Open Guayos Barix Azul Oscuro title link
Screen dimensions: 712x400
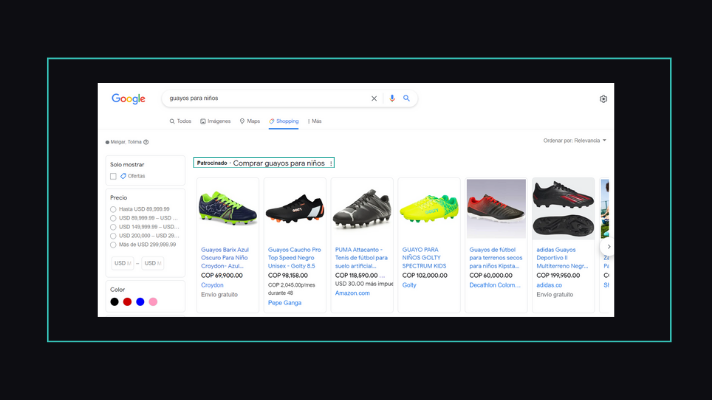(225, 258)
